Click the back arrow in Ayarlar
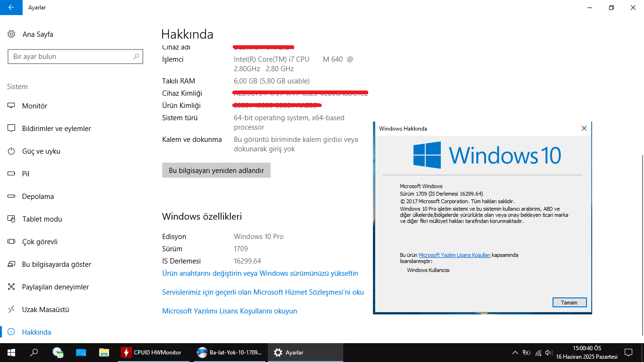 click(x=11, y=8)
